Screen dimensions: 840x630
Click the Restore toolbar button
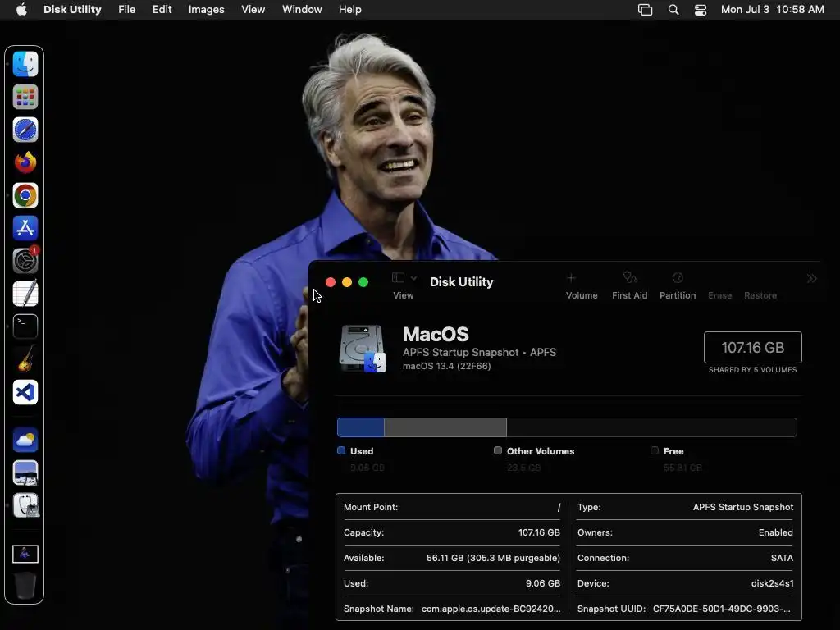pos(760,295)
